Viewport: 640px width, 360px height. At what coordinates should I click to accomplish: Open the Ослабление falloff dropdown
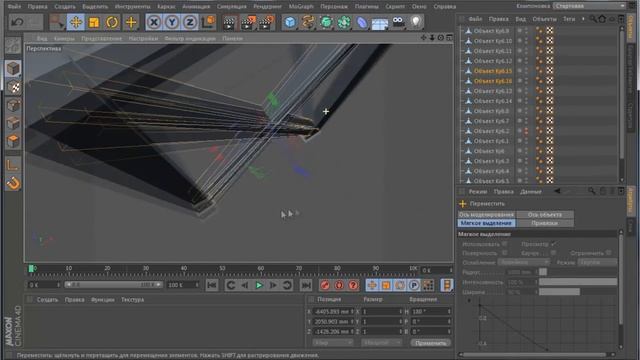tap(524, 262)
